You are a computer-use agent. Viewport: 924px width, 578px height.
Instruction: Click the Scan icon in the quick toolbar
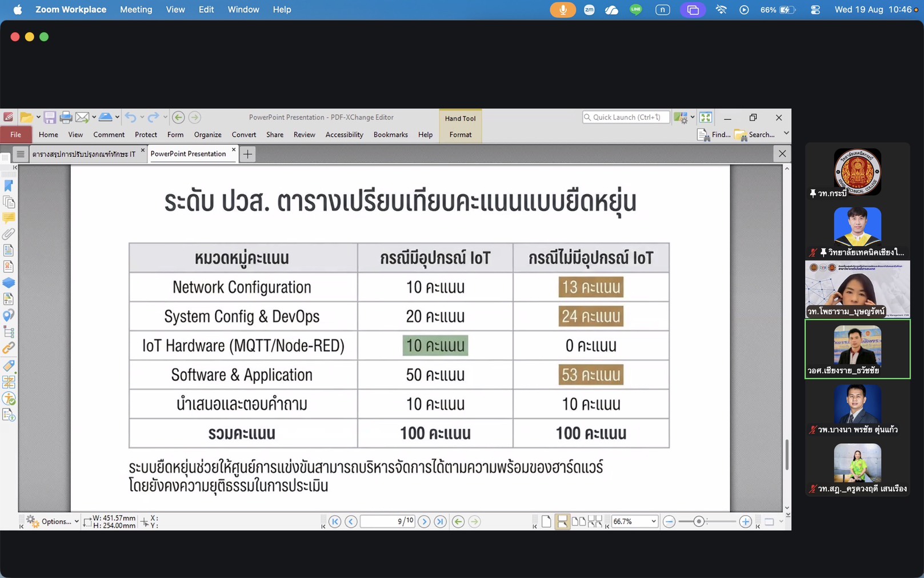point(106,118)
